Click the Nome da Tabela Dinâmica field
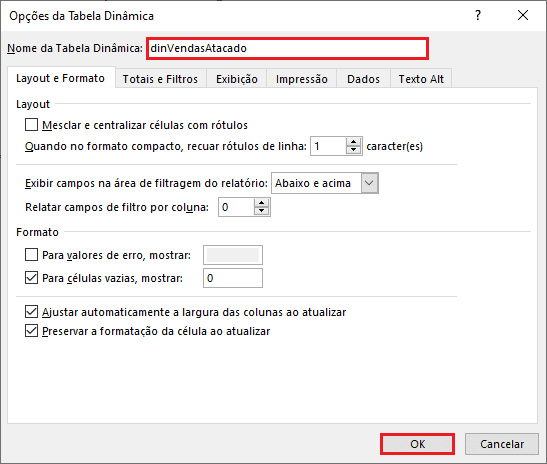The image size is (547, 464). coord(287,48)
